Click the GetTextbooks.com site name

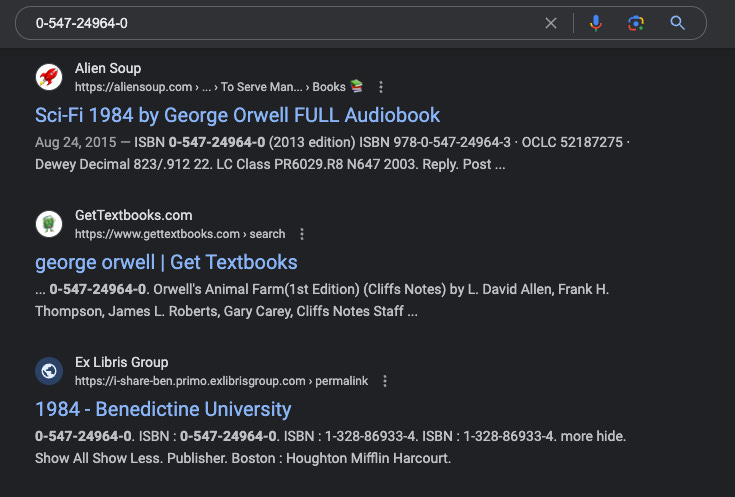point(134,215)
